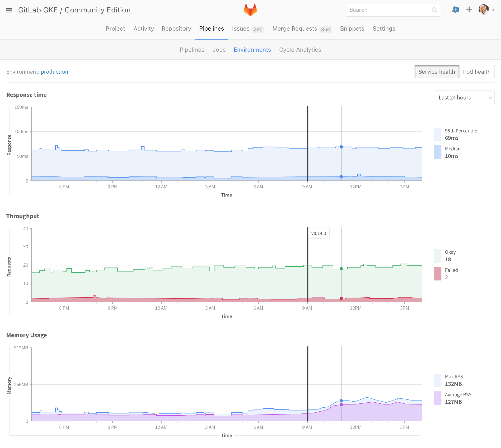
Task: Expand the Last 24 hours dropdown
Action: (464, 98)
